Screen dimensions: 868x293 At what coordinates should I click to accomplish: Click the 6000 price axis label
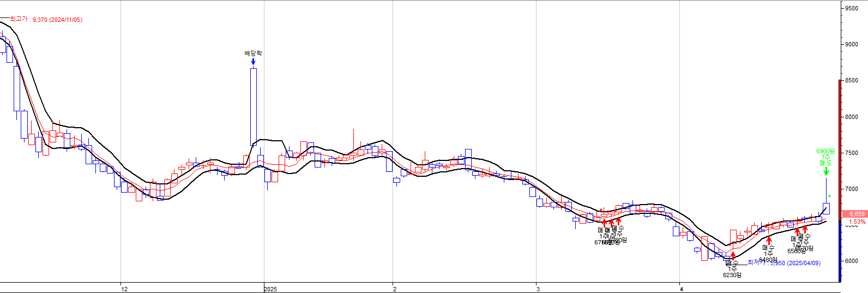[x=852, y=261]
